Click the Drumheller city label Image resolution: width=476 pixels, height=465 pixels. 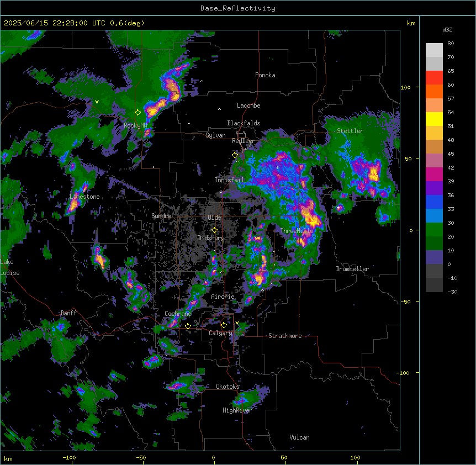352,269
